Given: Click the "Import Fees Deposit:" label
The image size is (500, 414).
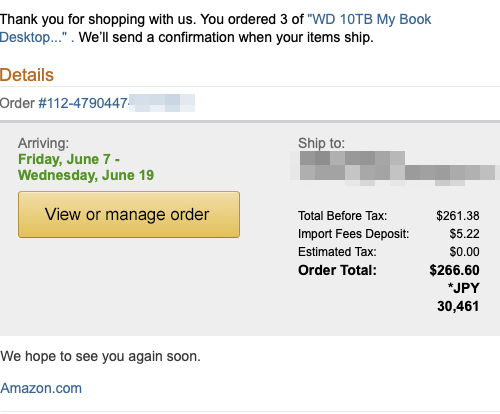Looking at the screenshot, I should click(353, 234).
